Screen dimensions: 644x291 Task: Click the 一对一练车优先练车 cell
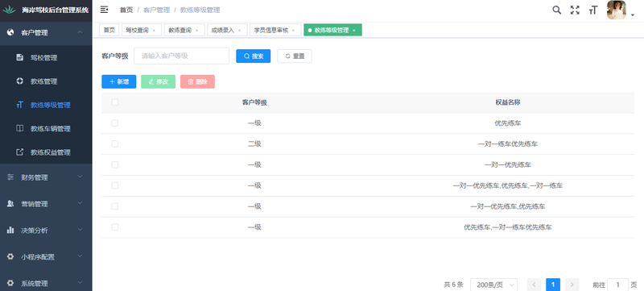(x=508, y=143)
